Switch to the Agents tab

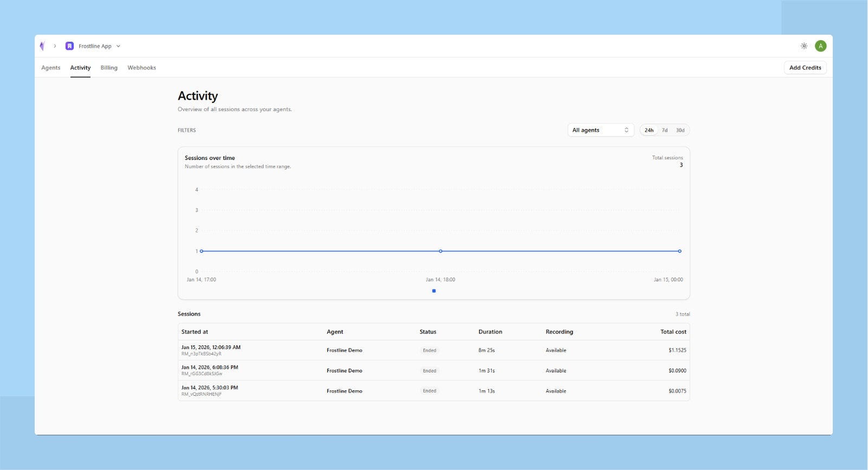51,68
